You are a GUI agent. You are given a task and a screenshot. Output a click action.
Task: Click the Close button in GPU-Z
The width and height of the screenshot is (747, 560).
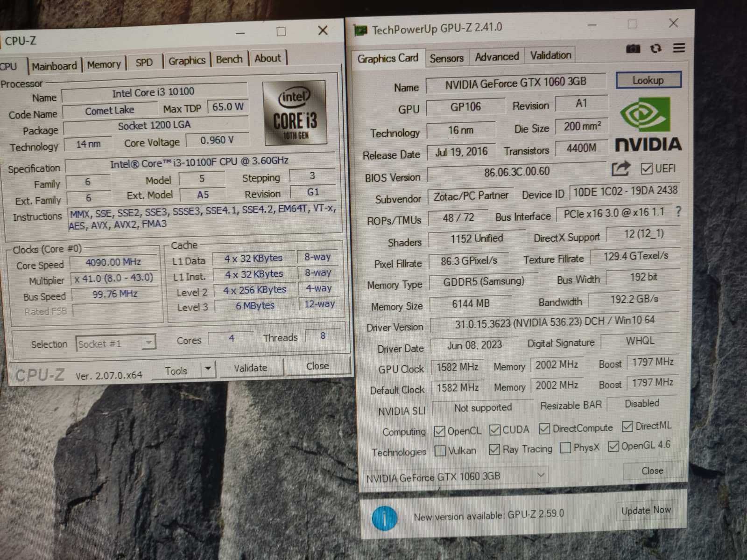(x=653, y=470)
